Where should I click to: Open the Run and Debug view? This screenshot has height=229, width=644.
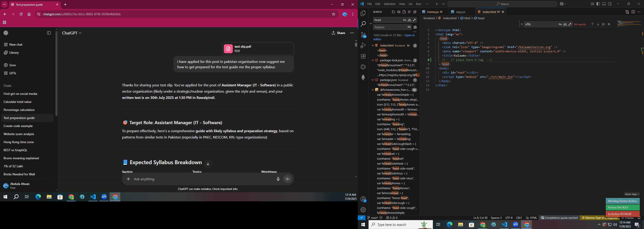pos(363,45)
